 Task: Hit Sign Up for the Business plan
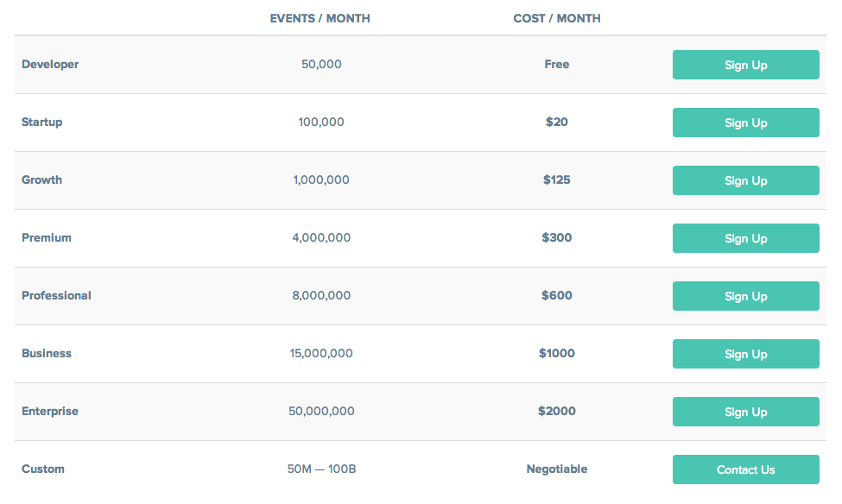(745, 354)
